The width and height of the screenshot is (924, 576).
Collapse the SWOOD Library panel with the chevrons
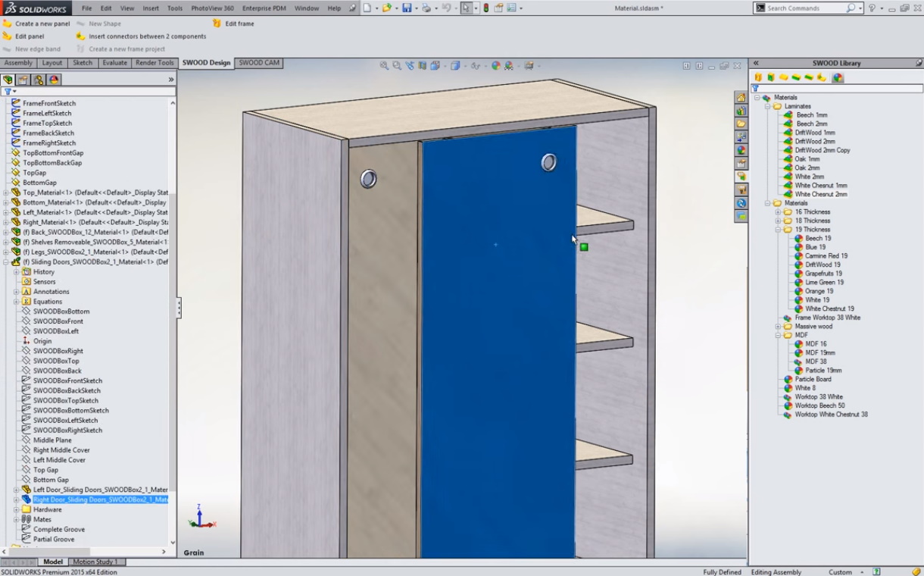(x=755, y=63)
